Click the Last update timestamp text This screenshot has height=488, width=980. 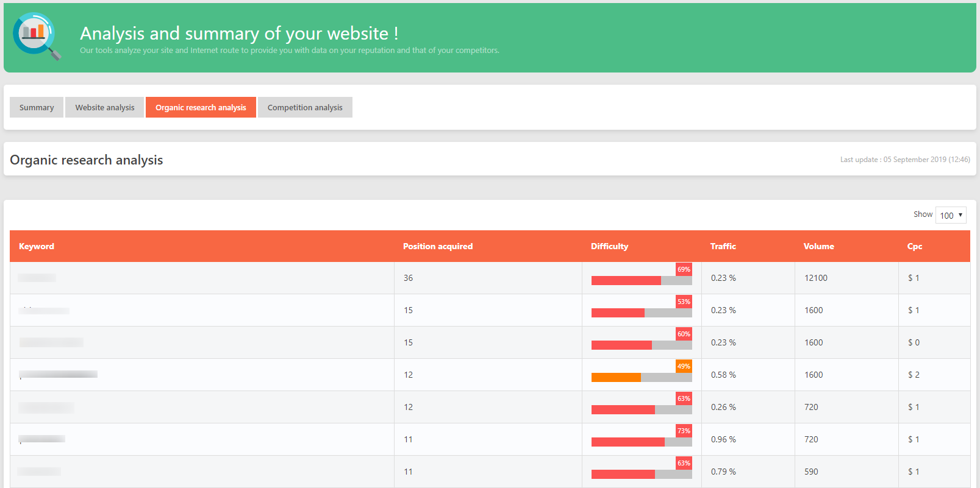(904, 160)
